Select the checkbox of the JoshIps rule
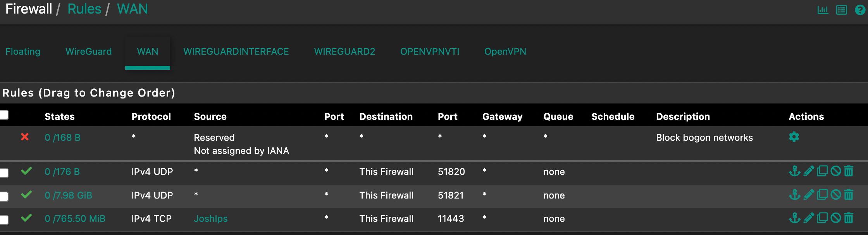 pyautogui.click(x=4, y=220)
